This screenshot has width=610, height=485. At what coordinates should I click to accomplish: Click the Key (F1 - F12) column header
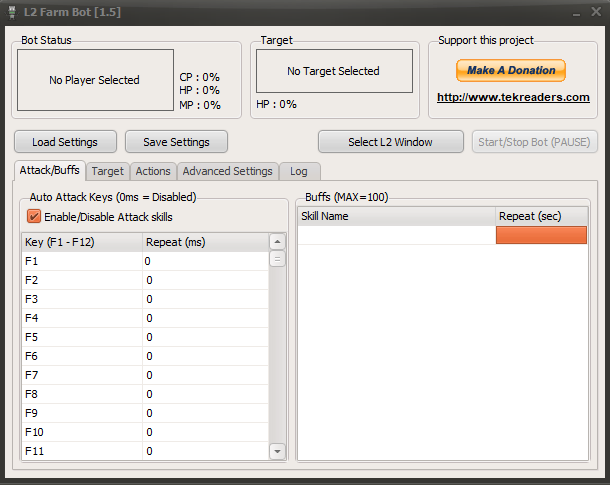(x=82, y=242)
